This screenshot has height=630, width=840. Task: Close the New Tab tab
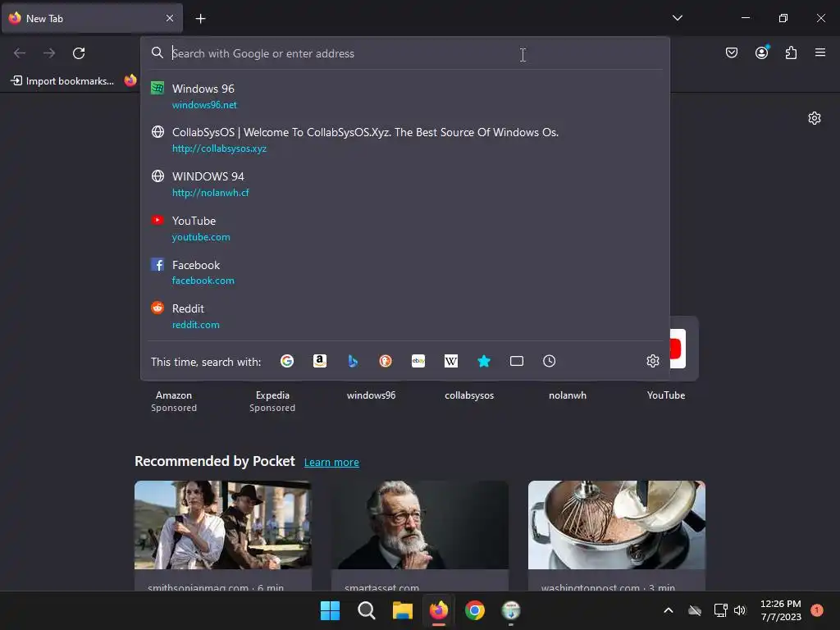point(170,18)
